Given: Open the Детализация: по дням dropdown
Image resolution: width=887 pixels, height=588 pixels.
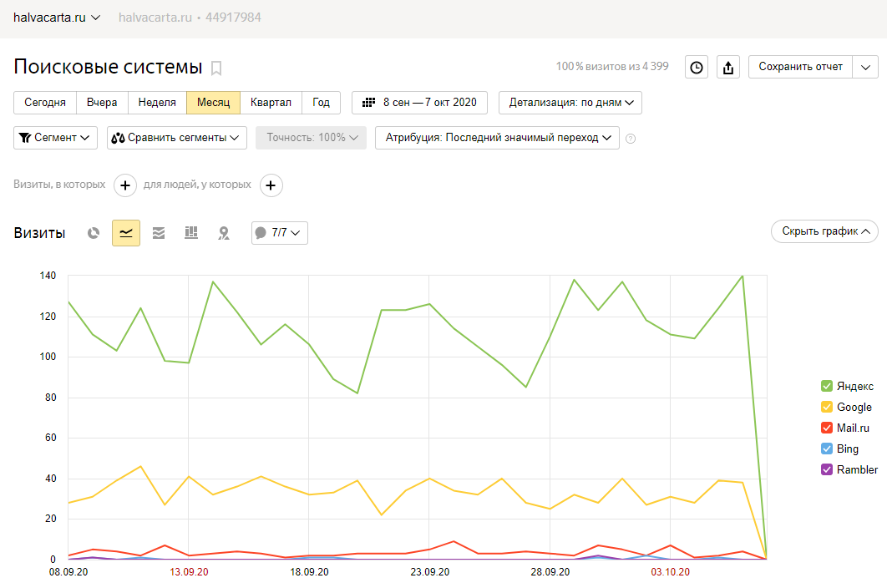Looking at the screenshot, I should click(x=570, y=103).
